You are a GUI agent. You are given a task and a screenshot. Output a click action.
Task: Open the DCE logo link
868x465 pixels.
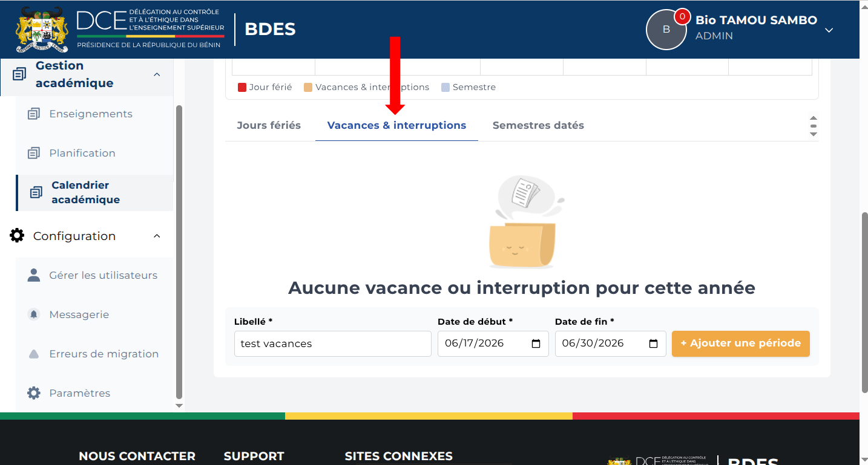click(x=150, y=29)
